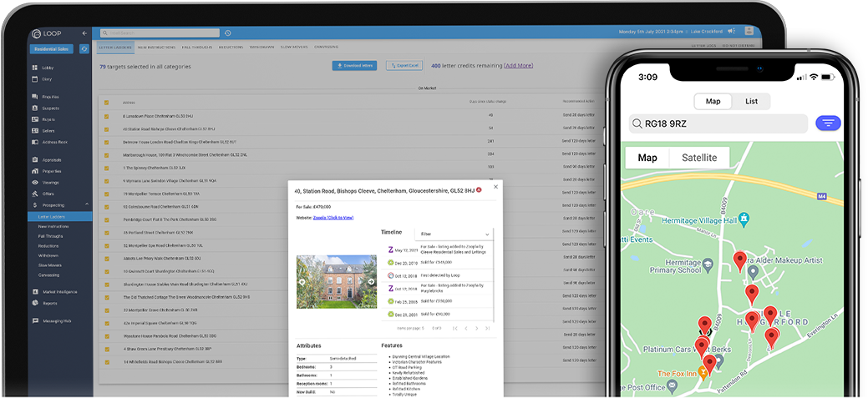
Task: Switch to the New Instructions tab
Action: (155, 48)
